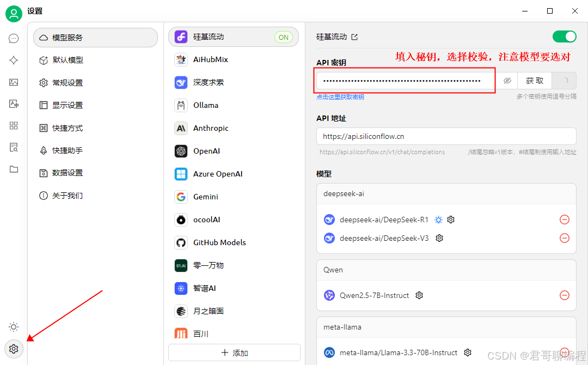Click the API 地址 input field
This screenshot has height=365, width=588.
point(446,136)
